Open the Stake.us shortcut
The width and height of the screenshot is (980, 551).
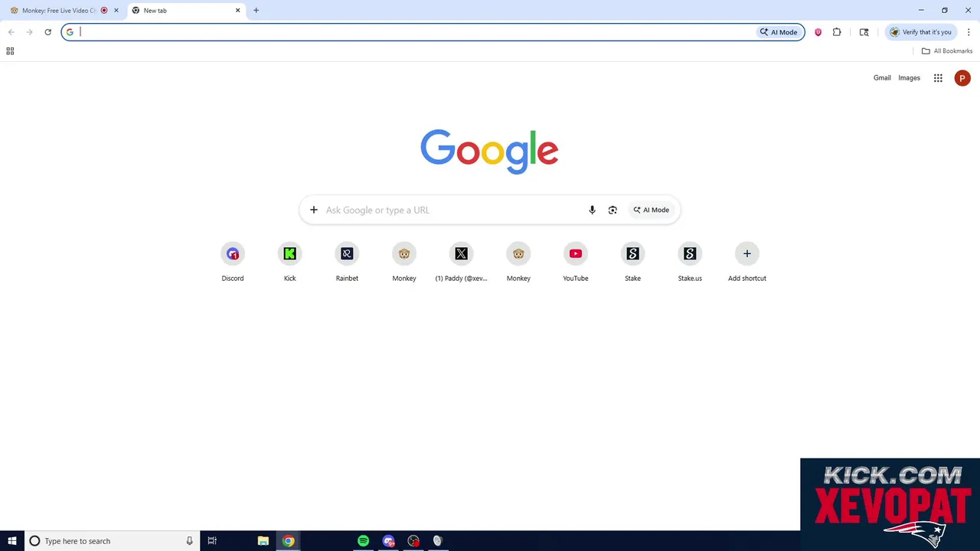(x=690, y=262)
